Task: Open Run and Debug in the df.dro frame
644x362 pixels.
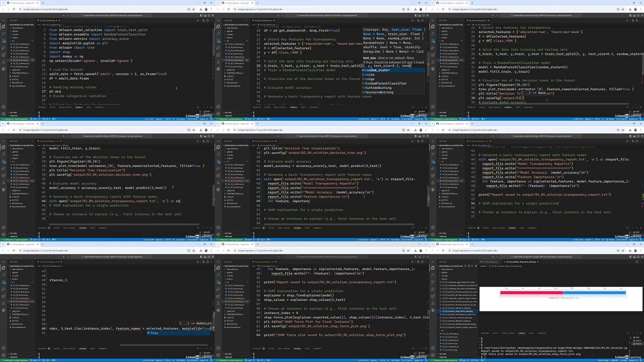Action: [4, 48]
